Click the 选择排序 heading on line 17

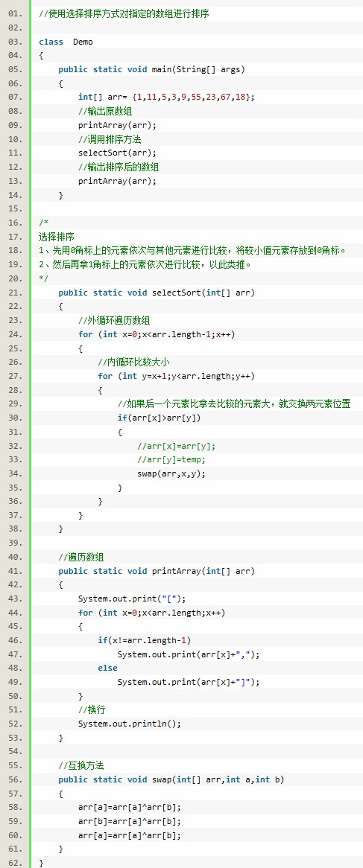pos(57,237)
